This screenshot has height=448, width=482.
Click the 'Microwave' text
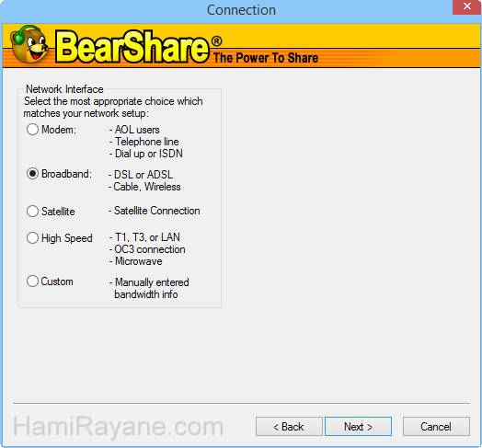click(139, 261)
